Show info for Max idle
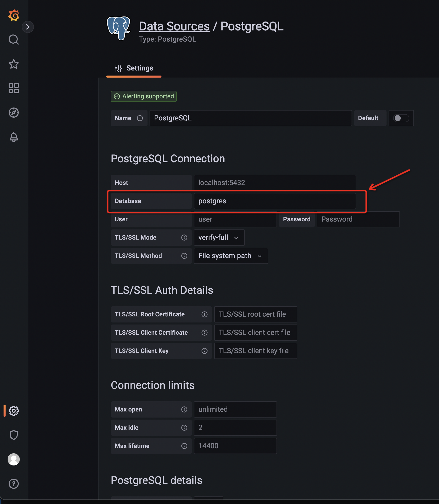 (184, 428)
